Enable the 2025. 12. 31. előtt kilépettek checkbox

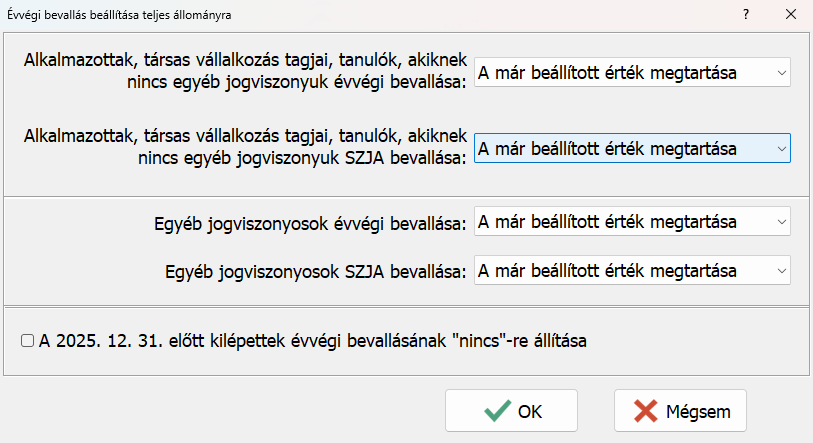coord(27,340)
